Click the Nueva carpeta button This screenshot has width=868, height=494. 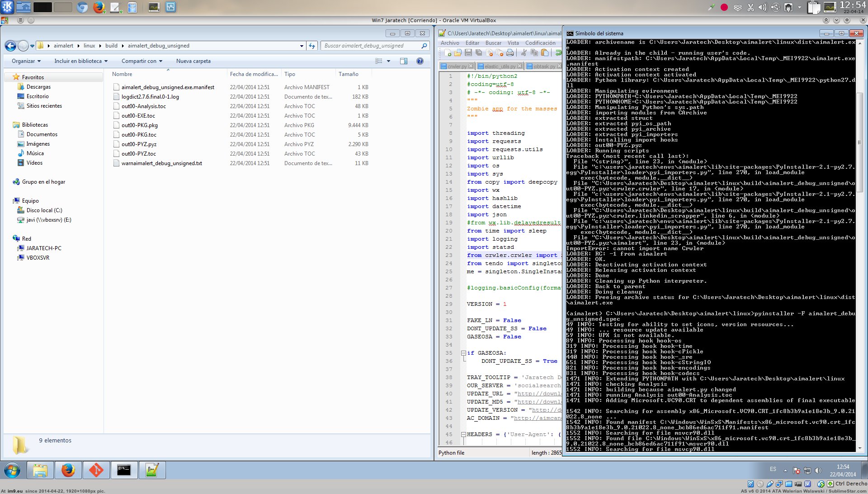193,61
